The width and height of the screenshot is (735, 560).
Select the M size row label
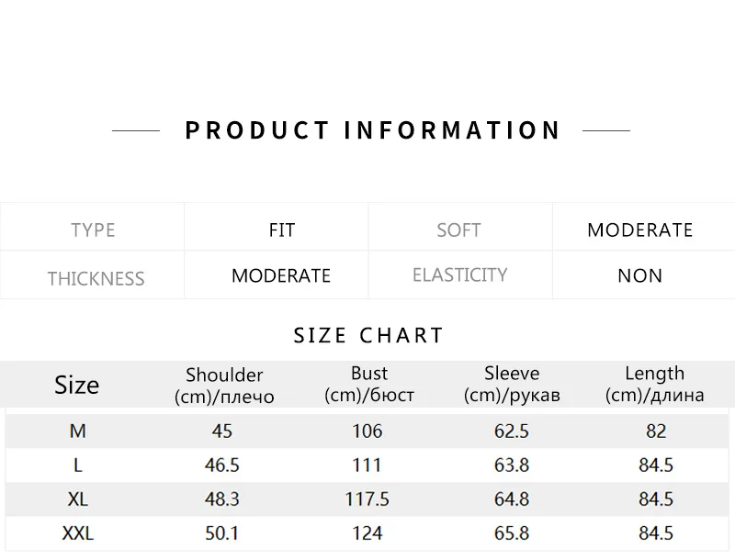[x=77, y=431]
